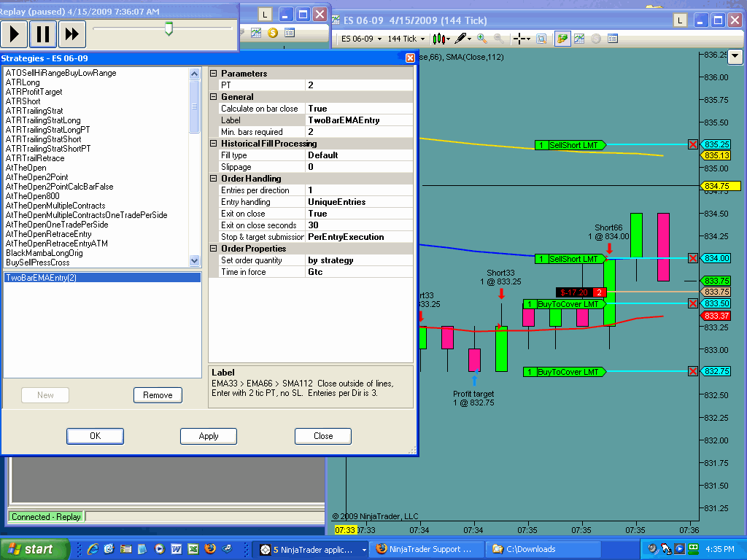Viewport: 747px width, 560px height.
Task: Click the L link button in ES 06-09 chart title bar
Action: click(679, 20)
